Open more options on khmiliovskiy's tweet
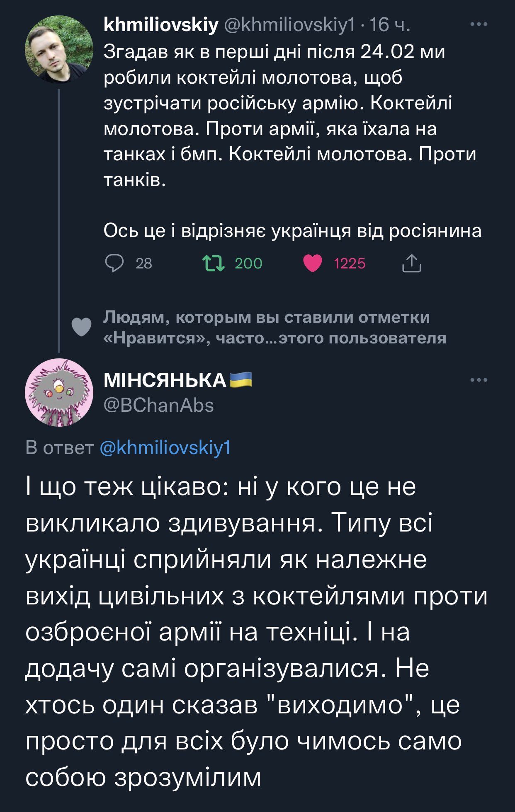 (x=479, y=24)
